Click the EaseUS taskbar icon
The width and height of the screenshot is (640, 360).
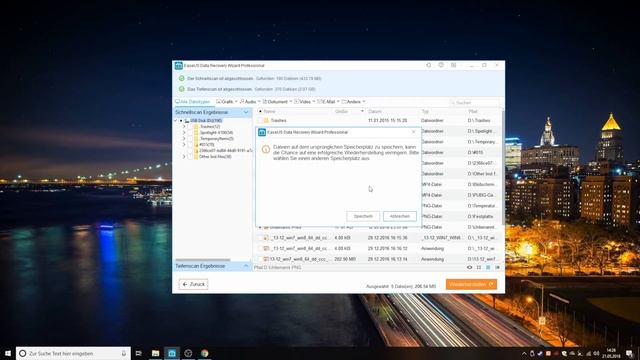172,353
